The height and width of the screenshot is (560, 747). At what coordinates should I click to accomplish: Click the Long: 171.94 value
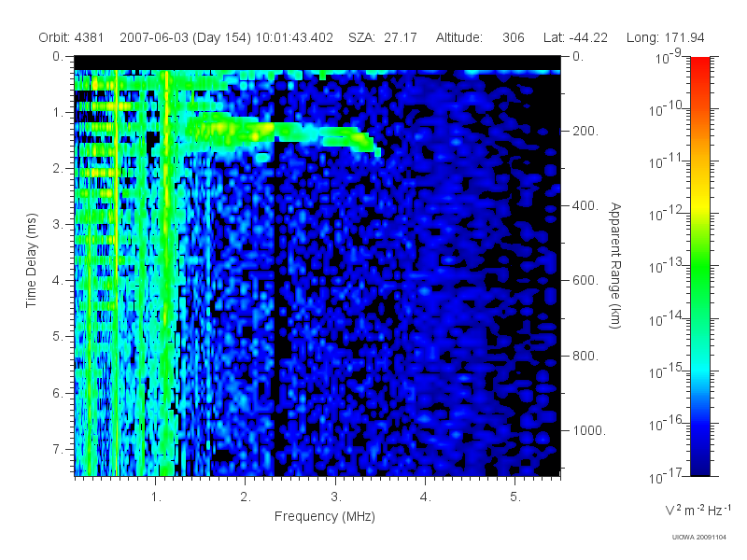[665, 37]
